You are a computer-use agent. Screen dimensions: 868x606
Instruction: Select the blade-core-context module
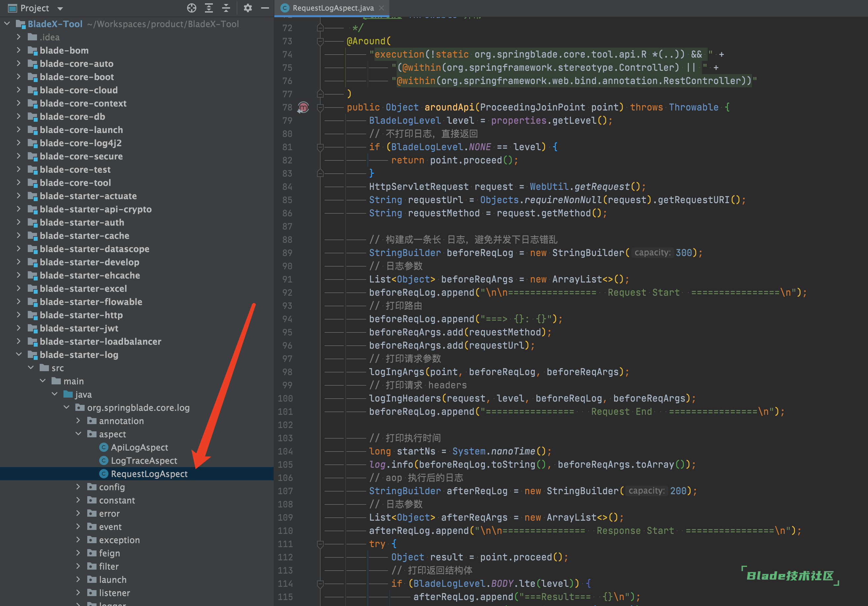pyautogui.click(x=83, y=103)
